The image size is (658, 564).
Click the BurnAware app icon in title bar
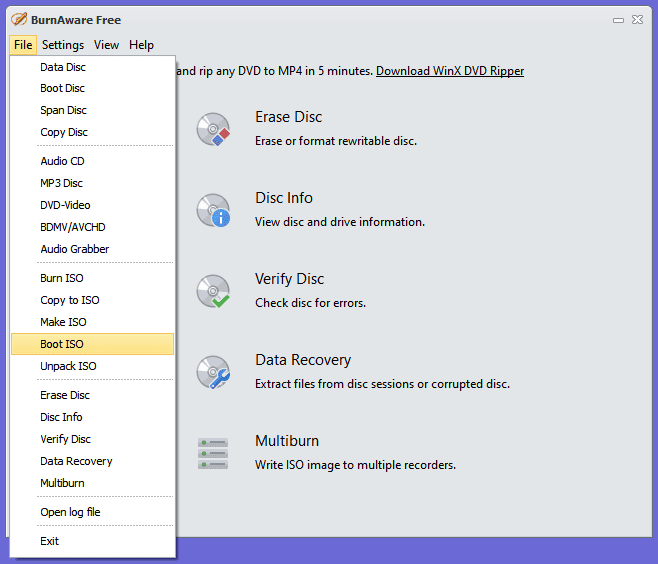(18, 19)
